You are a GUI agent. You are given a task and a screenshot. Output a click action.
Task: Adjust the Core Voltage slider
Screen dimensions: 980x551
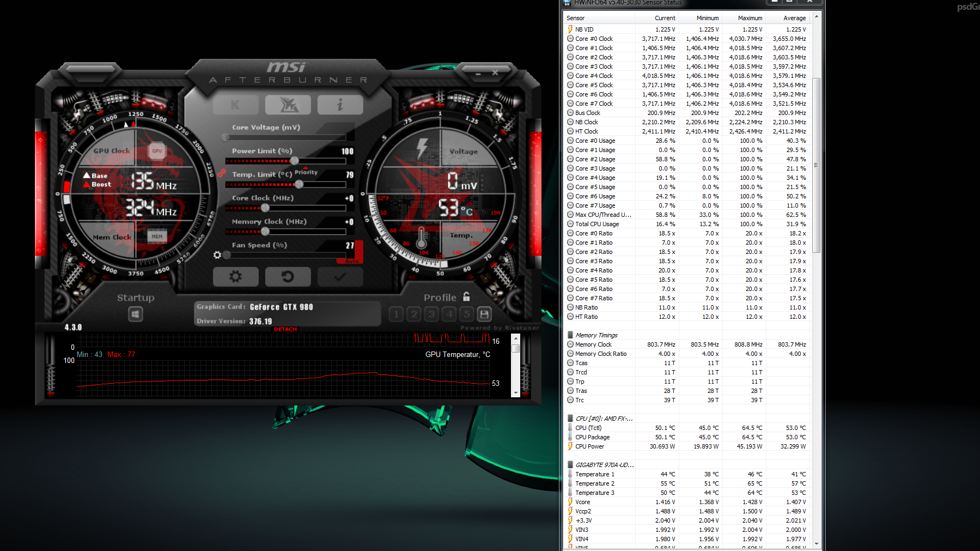click(x=286, y=137)
